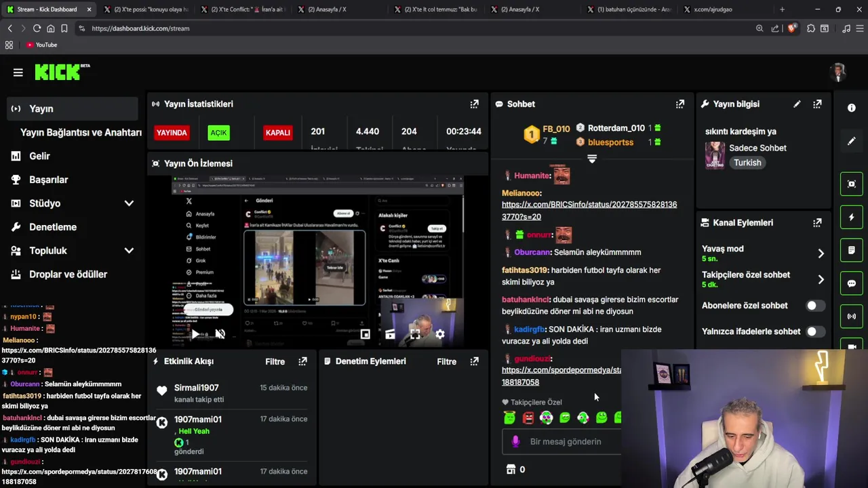Image resolution: width=868 pixels, height=488 pixels.
Task: Open the shop icon below chat input
Action: point(511,469)
